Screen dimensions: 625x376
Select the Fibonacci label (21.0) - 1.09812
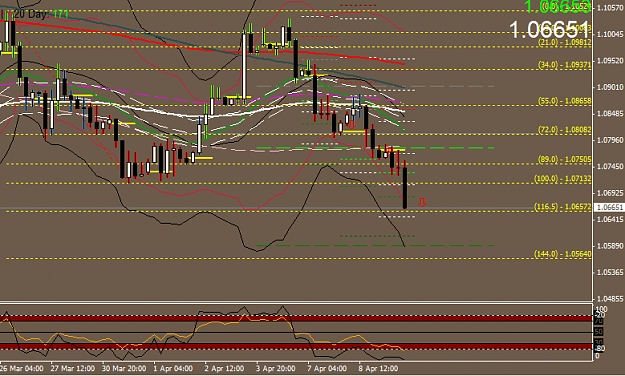pyautogui.click(x=564, y=42)
